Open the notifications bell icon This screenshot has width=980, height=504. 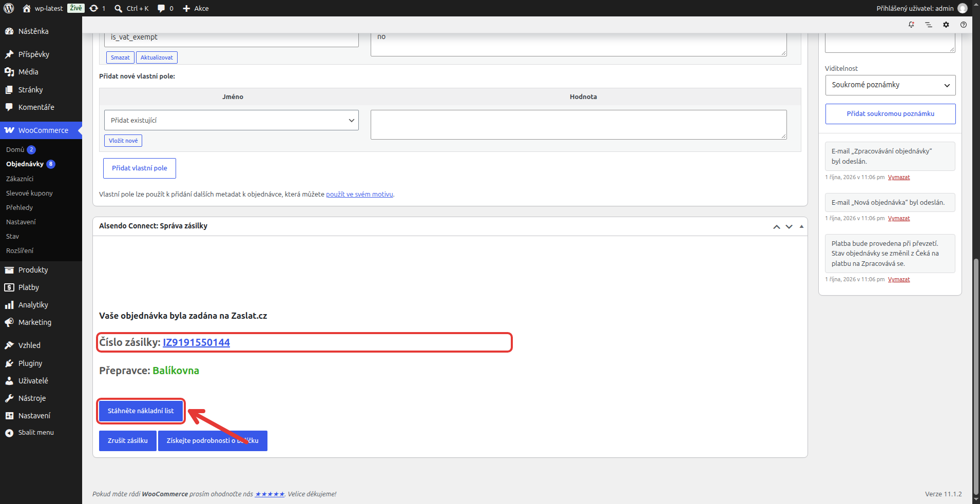911,25
